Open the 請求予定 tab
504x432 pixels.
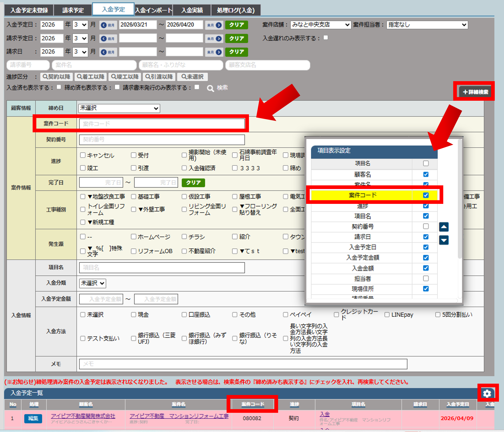coord(73,10)
